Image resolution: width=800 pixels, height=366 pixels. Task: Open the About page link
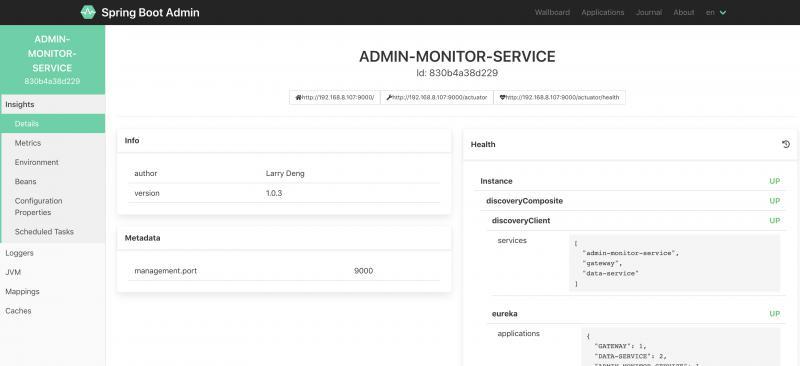click(x=684, y=12)
